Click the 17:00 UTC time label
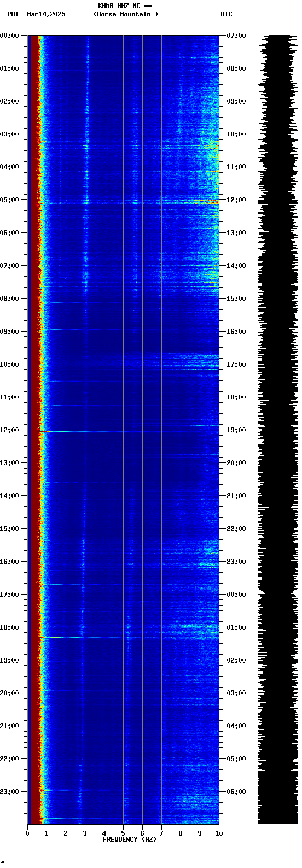This screenshot has width=302, height=868. click(236, 364)
